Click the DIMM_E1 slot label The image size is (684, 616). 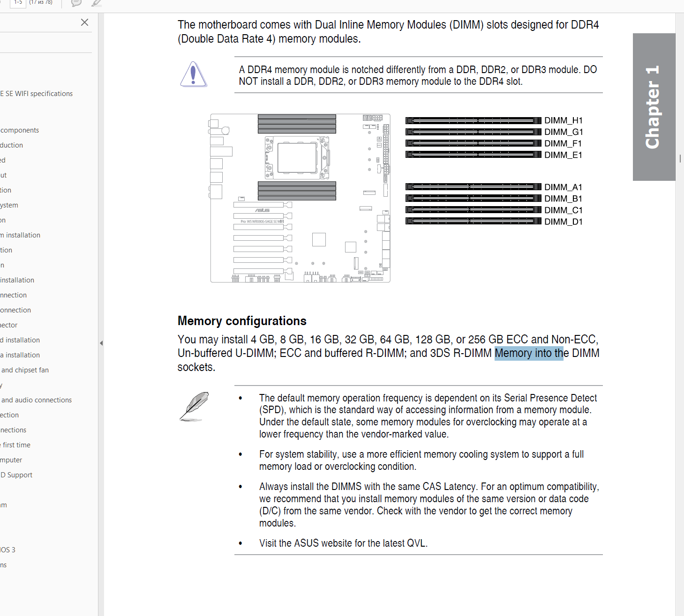click(x=564, y=155)
